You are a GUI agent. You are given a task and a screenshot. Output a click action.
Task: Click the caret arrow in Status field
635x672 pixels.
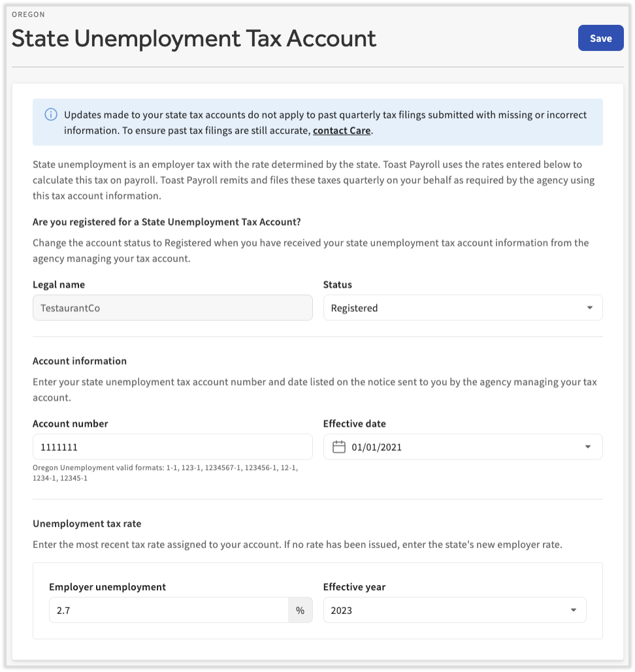click(x=589, y=308)
